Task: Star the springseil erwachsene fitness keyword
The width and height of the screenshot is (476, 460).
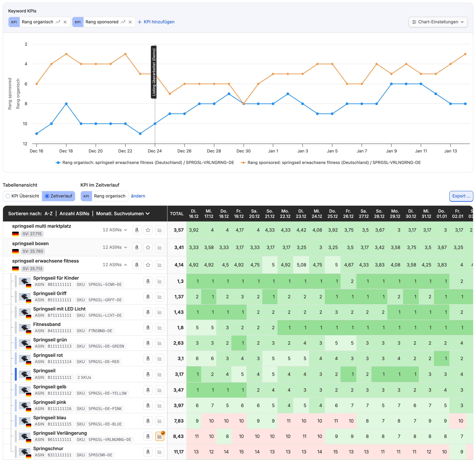Action: click(x=148, y=265)
